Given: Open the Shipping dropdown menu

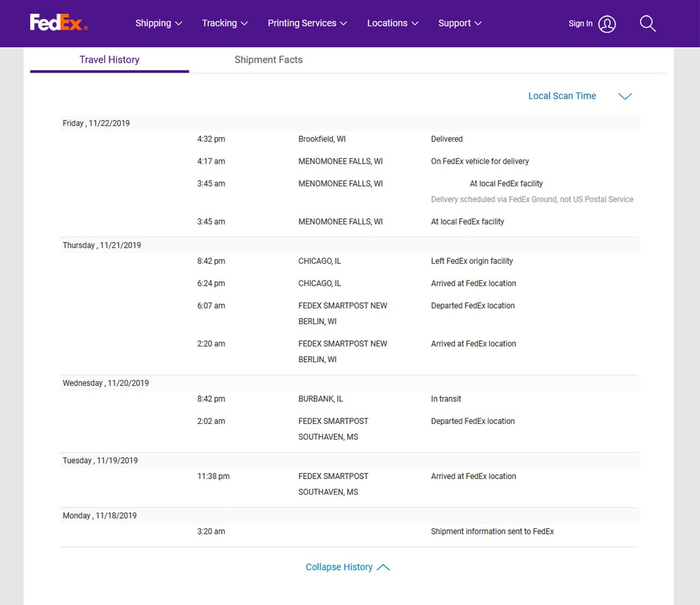Looking at the screenshot, I should (x=158, y=23).
